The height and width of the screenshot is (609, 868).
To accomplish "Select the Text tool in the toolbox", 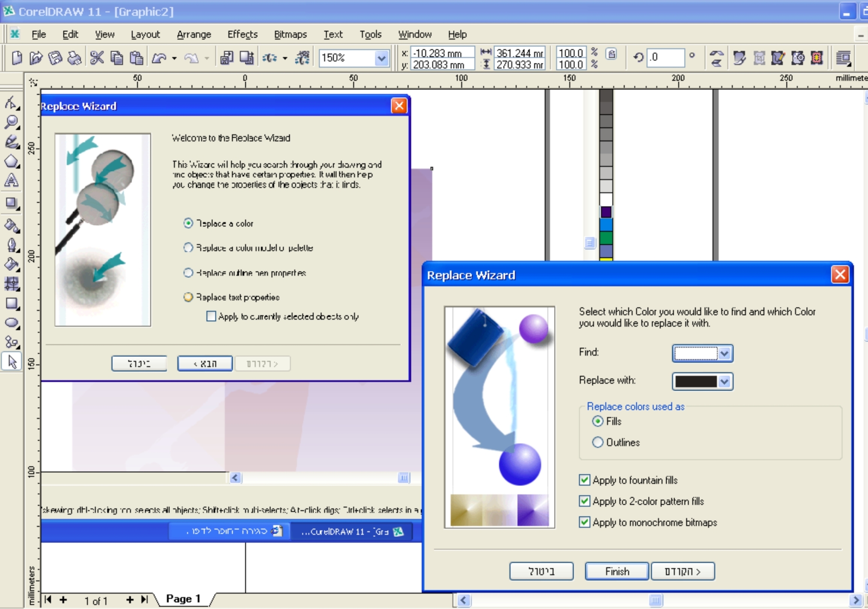I will pyautogui.click(x=11, y=180).
